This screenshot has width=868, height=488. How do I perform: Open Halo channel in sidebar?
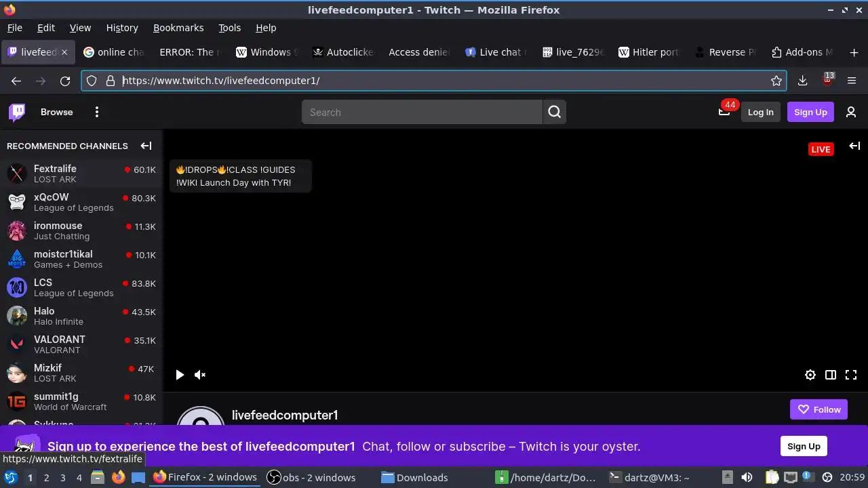coord(81,316)
